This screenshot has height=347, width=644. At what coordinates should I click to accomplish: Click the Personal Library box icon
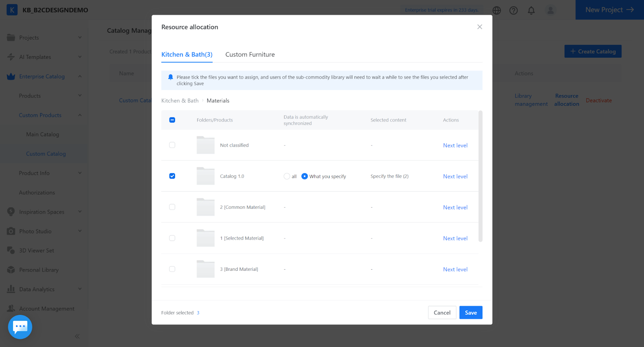coord(11,270)
